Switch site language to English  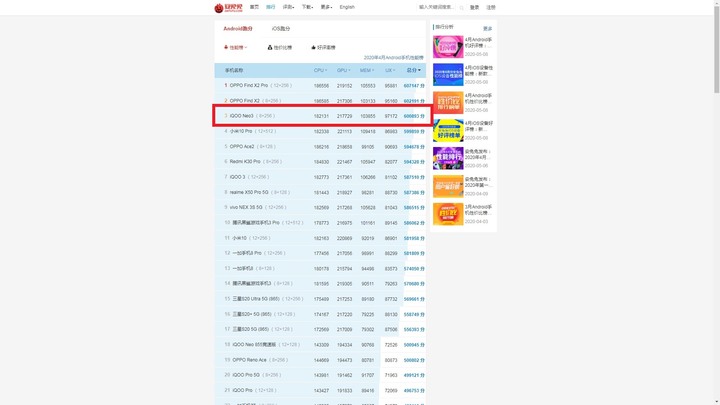[x=347, y=7]
